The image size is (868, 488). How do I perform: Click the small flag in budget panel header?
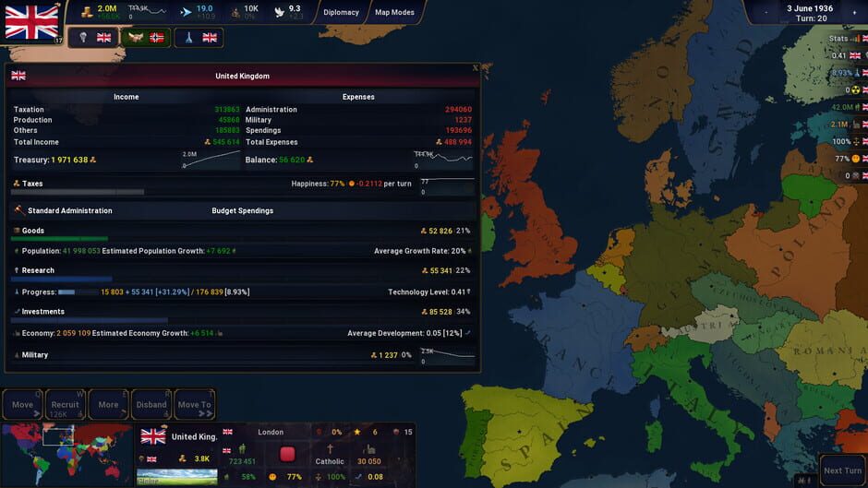pyautogui.click(x=18, y=76)
